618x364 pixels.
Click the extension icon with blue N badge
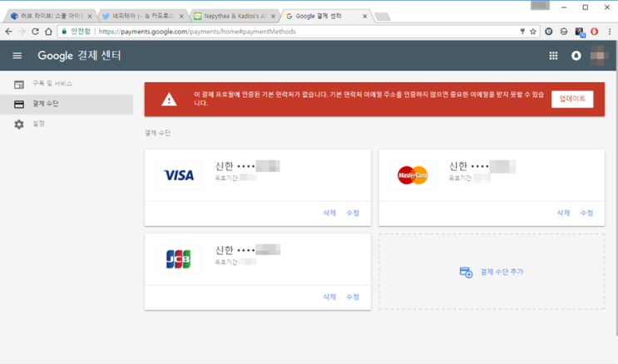pos(580,32)
